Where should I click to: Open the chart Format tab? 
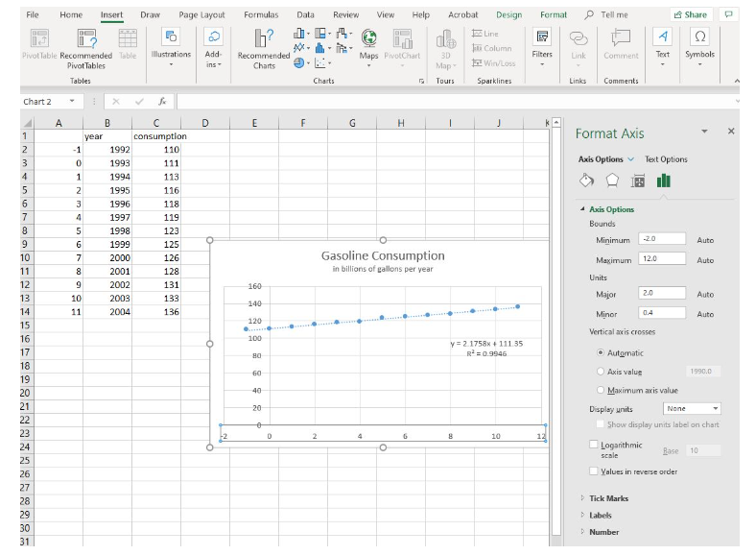click(554, 14)
